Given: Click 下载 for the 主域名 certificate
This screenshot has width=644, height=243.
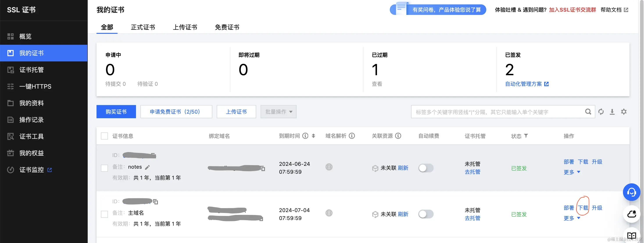Looking at the screenshot, I should [583, 208].
